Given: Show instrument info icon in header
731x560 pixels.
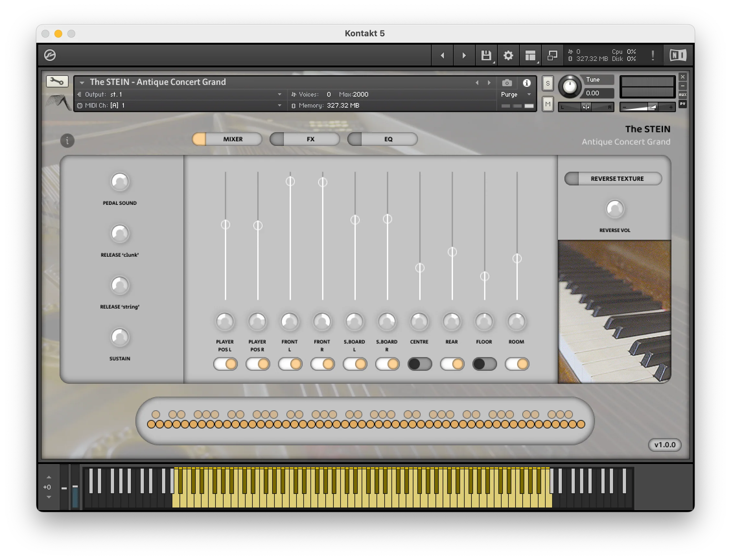Looking at the screenshot, I should point(526,83).
